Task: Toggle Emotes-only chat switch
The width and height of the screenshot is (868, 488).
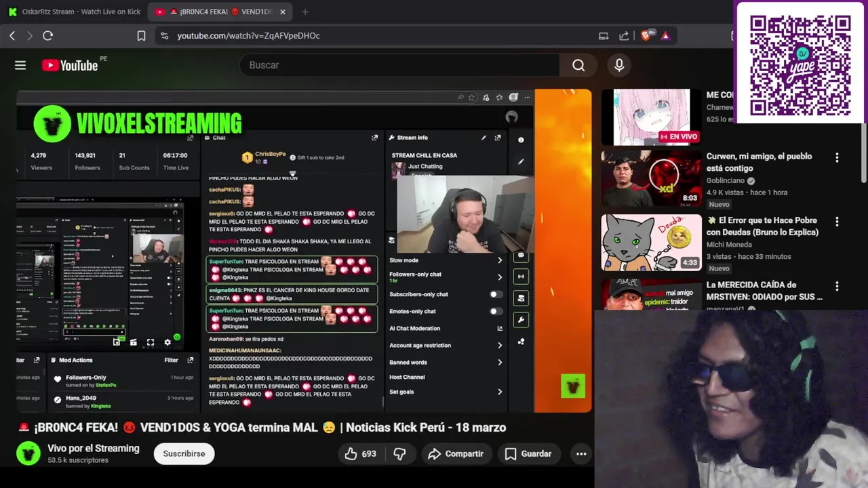Action: point(496,311)
